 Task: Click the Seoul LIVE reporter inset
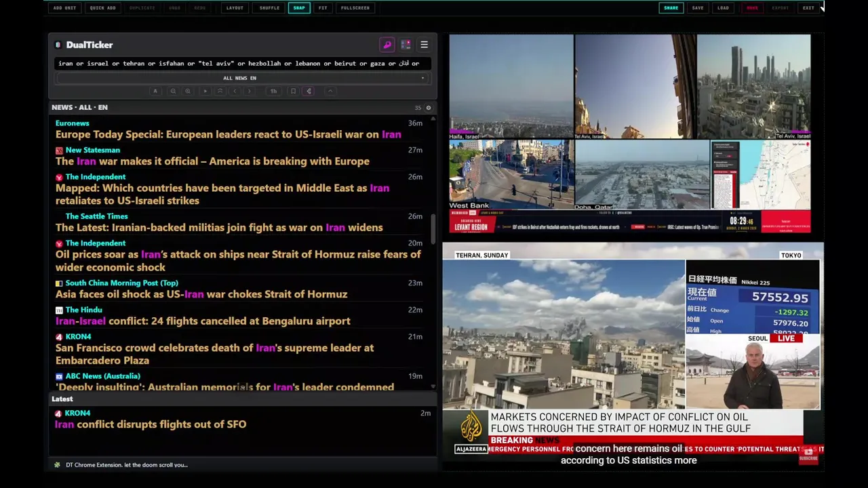(753, 372)
